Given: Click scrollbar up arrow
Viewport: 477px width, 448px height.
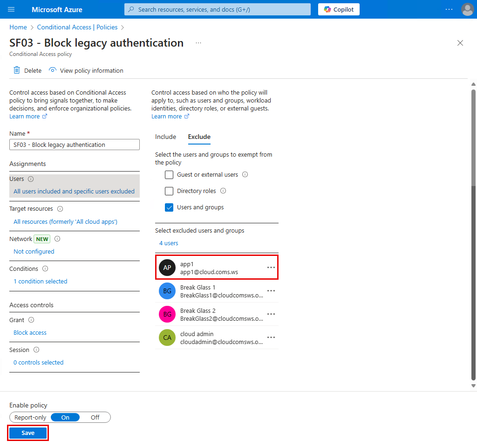Looking at the screenshot, I should pos(473,84).
